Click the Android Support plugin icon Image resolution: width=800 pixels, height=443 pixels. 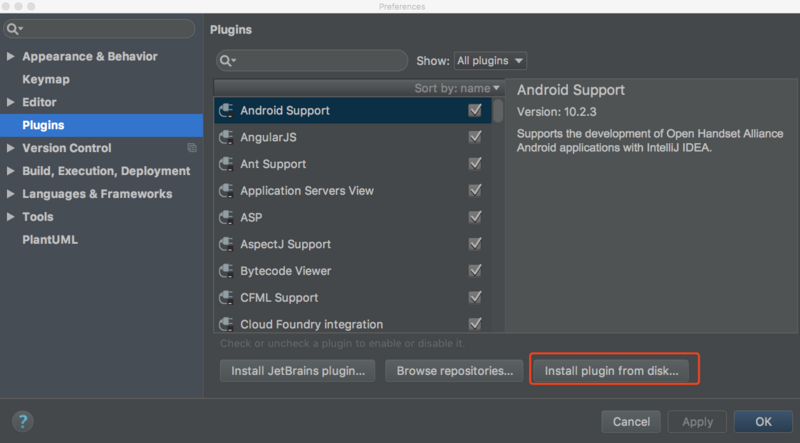(x=226, y=110)
